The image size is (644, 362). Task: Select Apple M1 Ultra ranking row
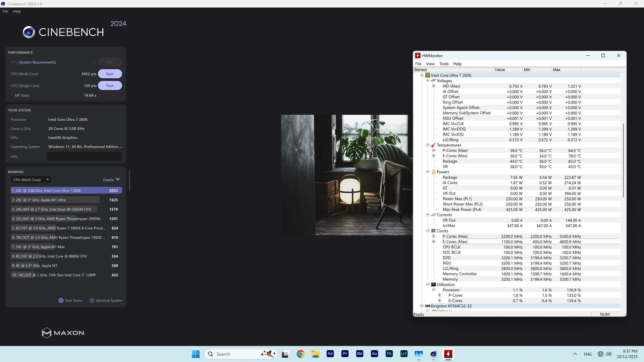click(x=66, y=200)
